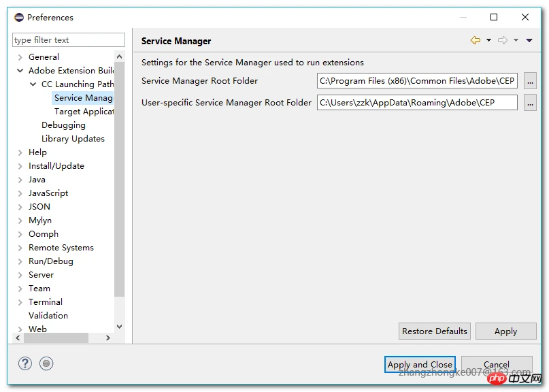Expand the Remote Systems node

[x=20, y=248]
